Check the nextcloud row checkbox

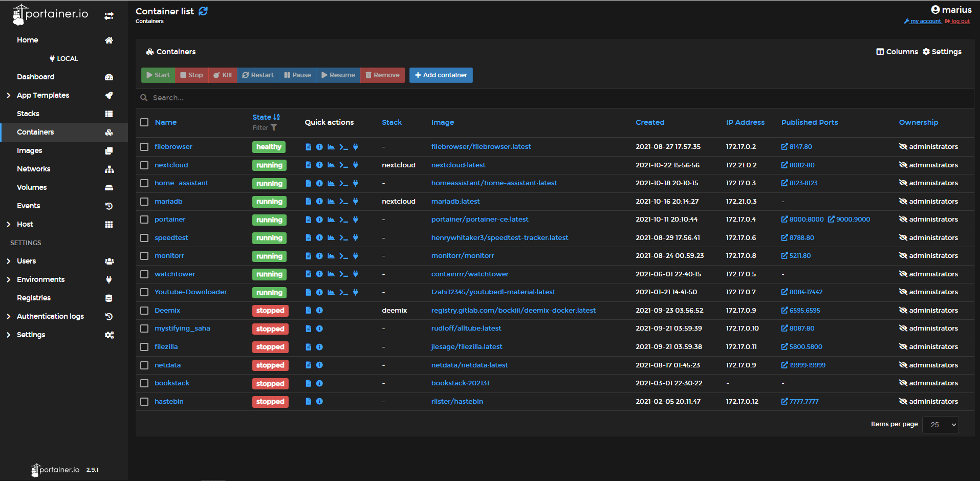tap(144, 165)
